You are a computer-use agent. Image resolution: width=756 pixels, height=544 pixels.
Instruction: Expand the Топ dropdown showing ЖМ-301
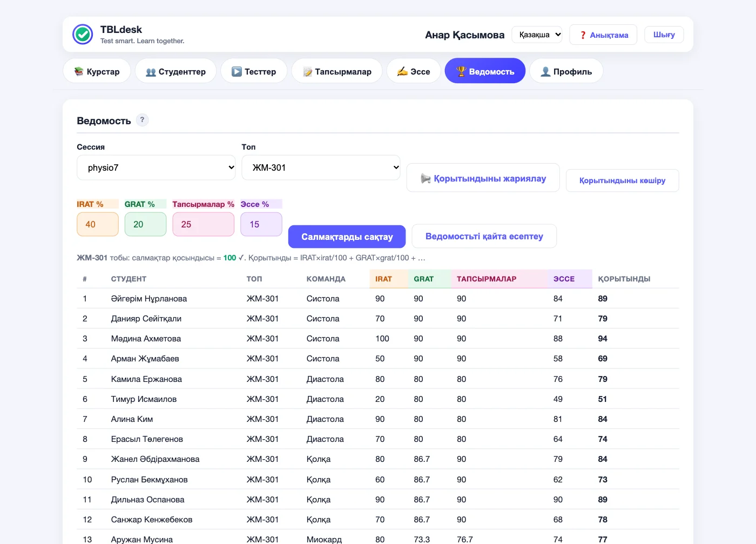click(x=321, y=167)
